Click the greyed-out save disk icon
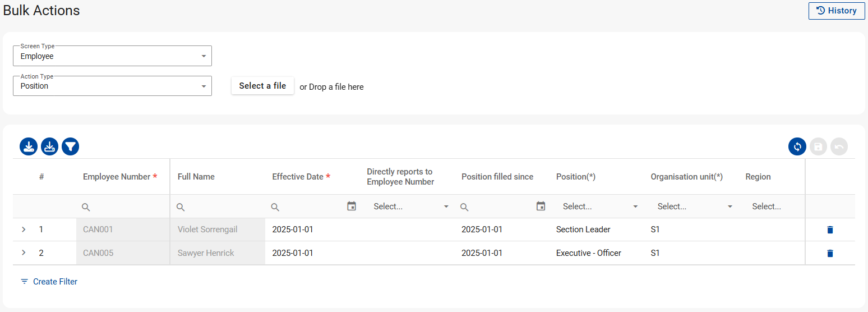The width and height of the screenshot is (868, 312). tap(818, 147)
